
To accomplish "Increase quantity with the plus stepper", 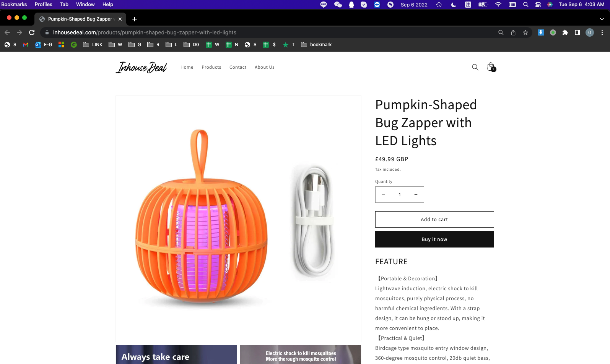I will [416, 195].
